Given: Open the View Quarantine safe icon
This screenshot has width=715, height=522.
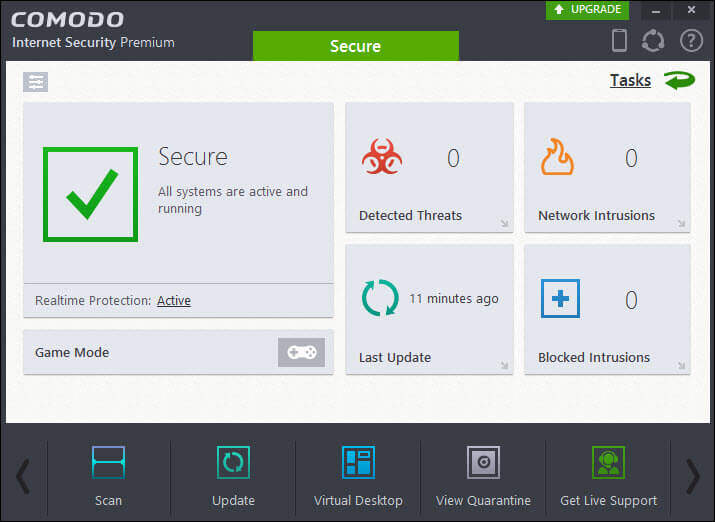Looking at the screenshot, I should point(483,462).
